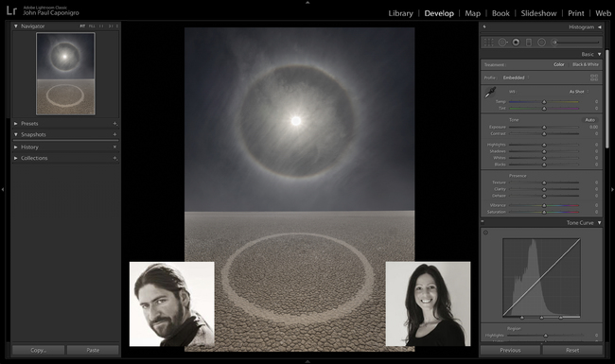
Task: Switch to the Library module
Action: point(400,13)
